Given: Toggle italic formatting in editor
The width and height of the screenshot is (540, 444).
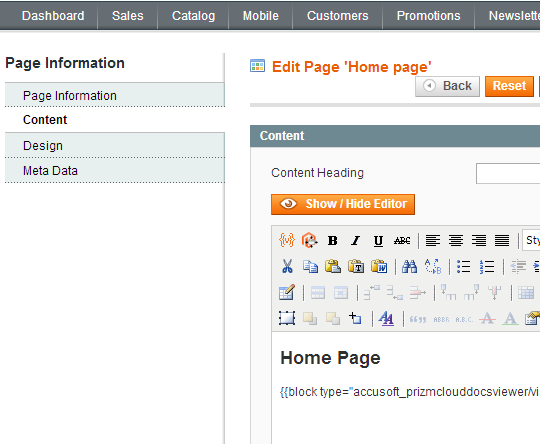Looking at the screenshot, I should click(356, 240).
